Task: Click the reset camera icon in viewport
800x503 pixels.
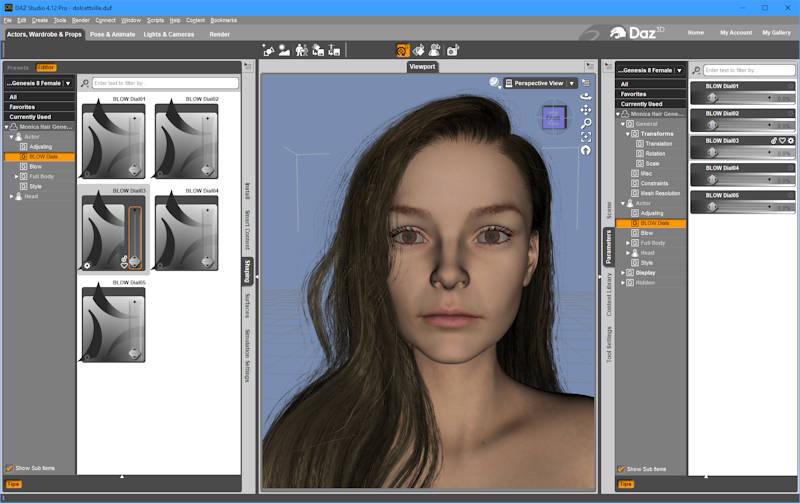Action: coord(586,151)
